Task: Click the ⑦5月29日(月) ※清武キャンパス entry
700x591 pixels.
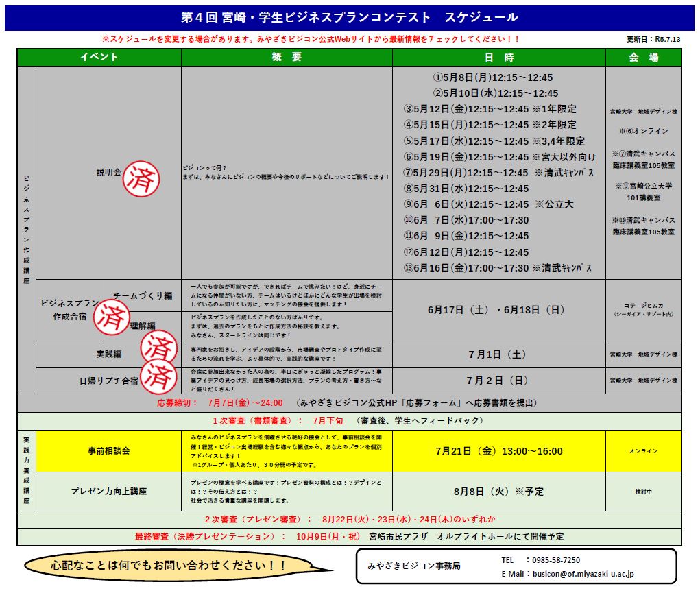Action: pyautogui.click(x=498, y=173)
